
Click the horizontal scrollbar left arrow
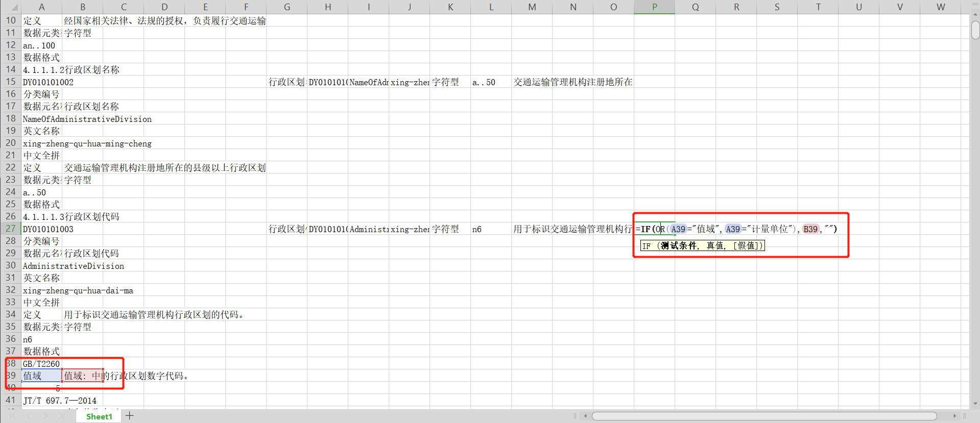coord(585,416)
